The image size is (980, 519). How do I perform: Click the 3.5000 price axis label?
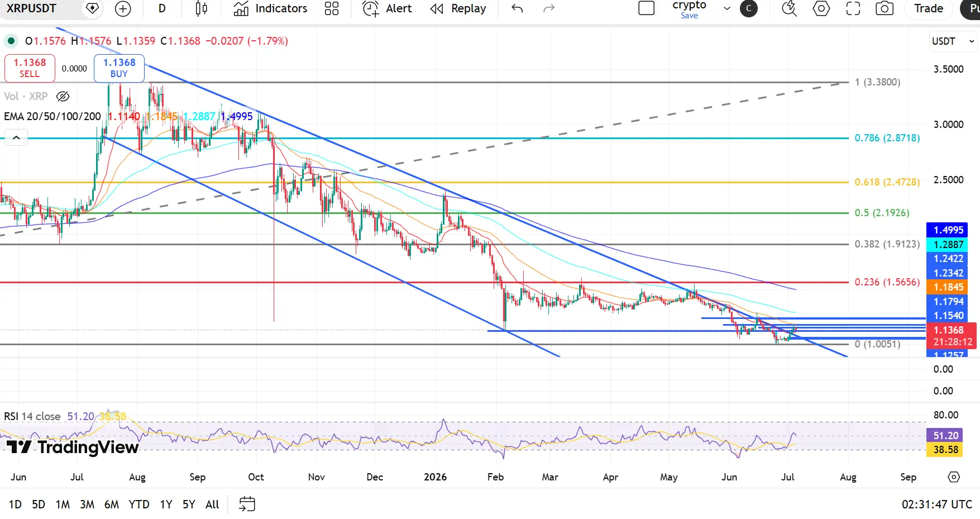[948, 69]
